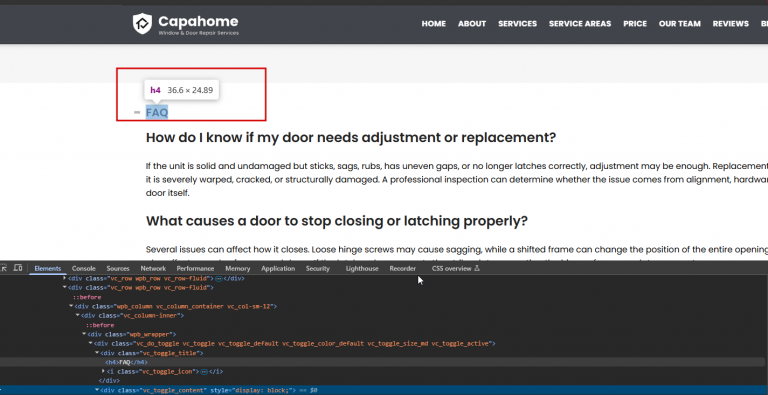The width and height of the screenshot is (768, 395).
Task: Collapse the opened vc_row wpb_row vc_row-fluid node
Action: [65, 288]
